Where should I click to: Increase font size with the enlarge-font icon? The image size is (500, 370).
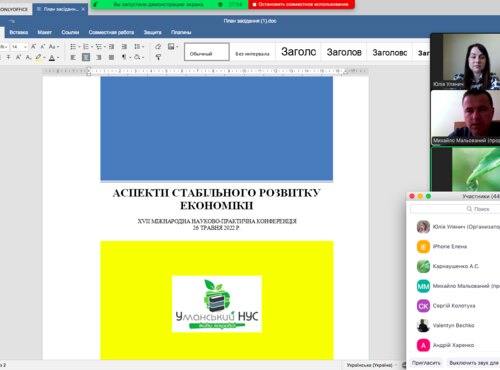tap(33, 47)
